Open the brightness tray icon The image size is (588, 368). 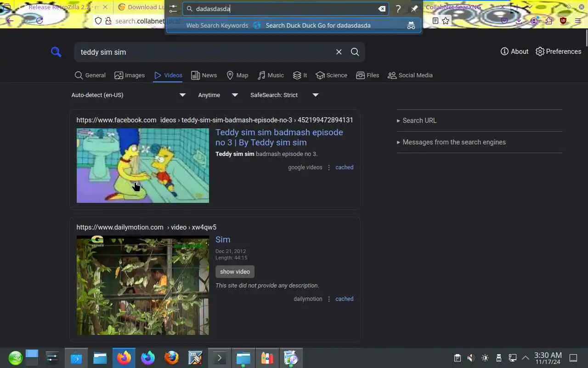pos(485,358)
